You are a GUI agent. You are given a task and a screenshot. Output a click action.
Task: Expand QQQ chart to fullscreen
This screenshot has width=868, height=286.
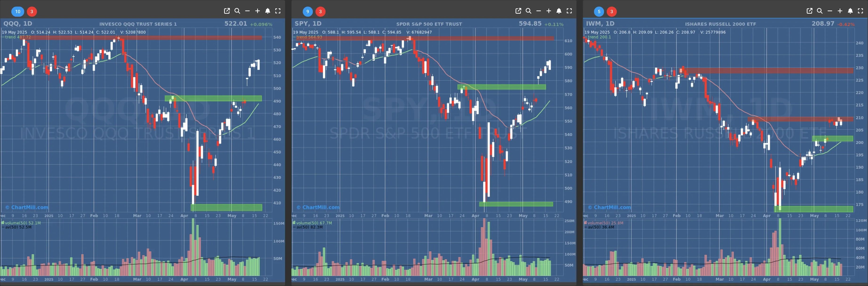pyautogui.click(x=278, y=11)
